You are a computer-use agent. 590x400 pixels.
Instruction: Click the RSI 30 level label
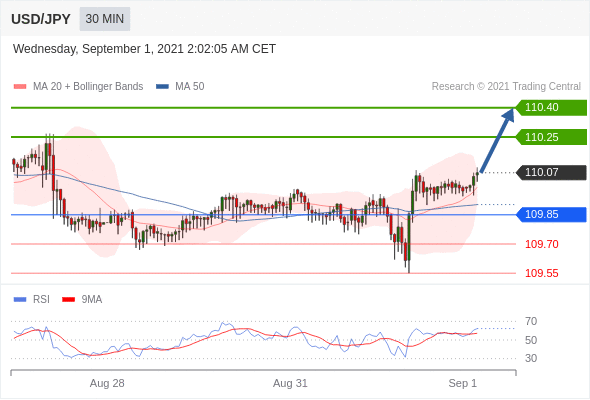click(531, 358)
